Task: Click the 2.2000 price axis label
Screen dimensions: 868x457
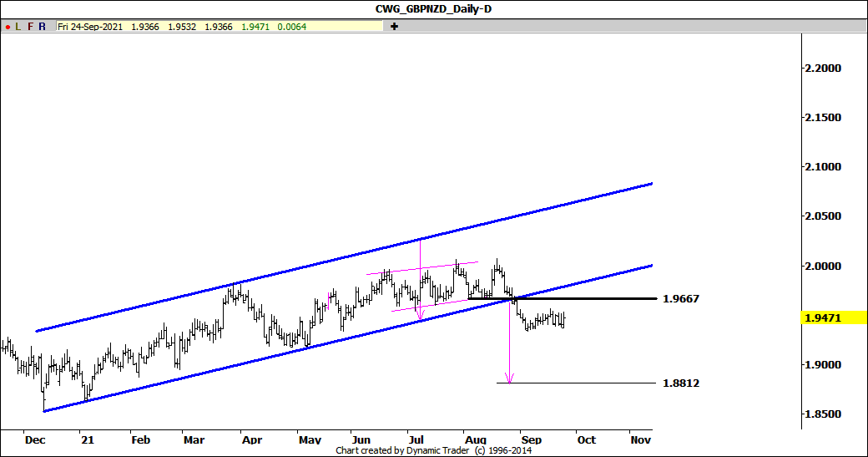Action: point(823,69)
